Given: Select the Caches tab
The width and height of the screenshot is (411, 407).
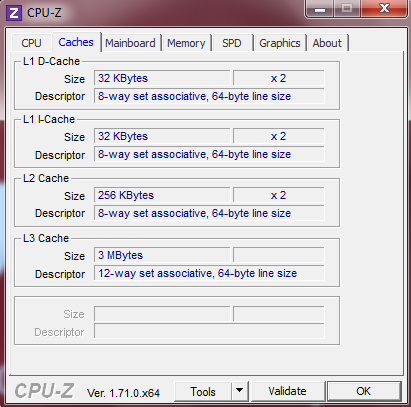Looking at the screenshot, I should click(76, 42).
